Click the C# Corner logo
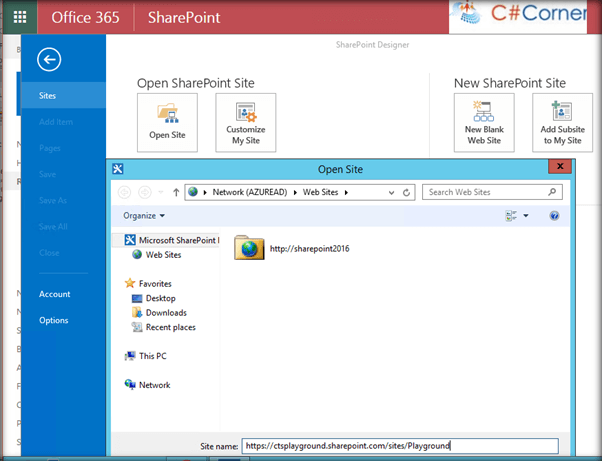Screen dimensions: 602x461 518,15
